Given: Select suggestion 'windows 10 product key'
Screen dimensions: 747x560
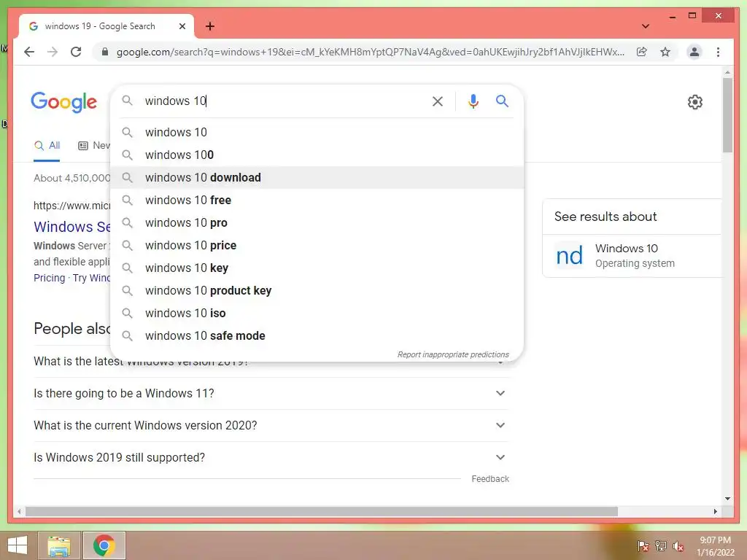Looking at the screenshot, I should point(317,290).
